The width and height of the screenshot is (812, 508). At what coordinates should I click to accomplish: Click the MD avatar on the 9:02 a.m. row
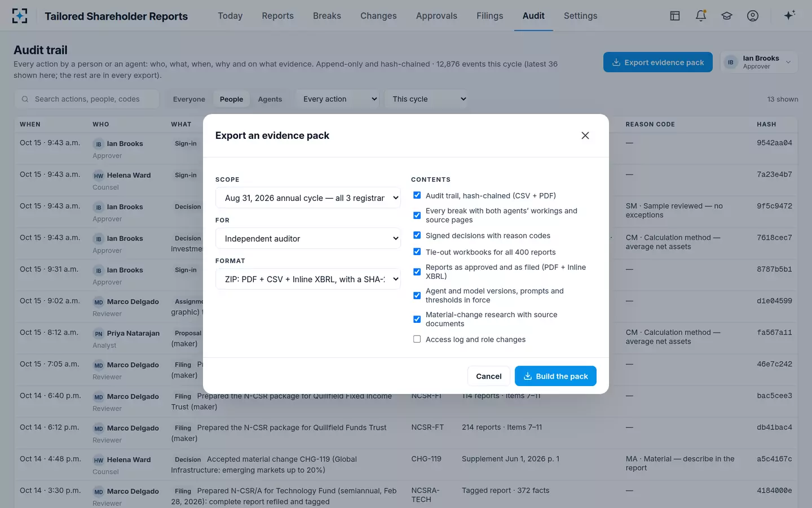(99, 302)
